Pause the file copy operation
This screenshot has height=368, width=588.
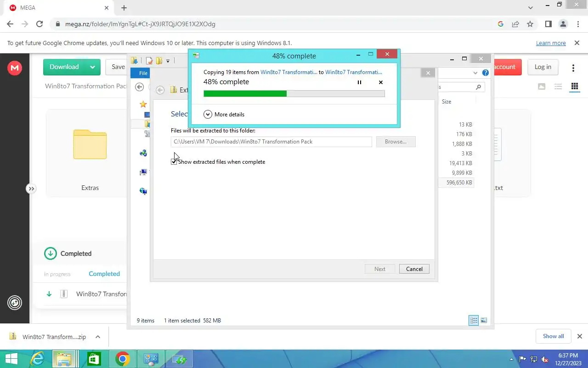pos(359,82)
